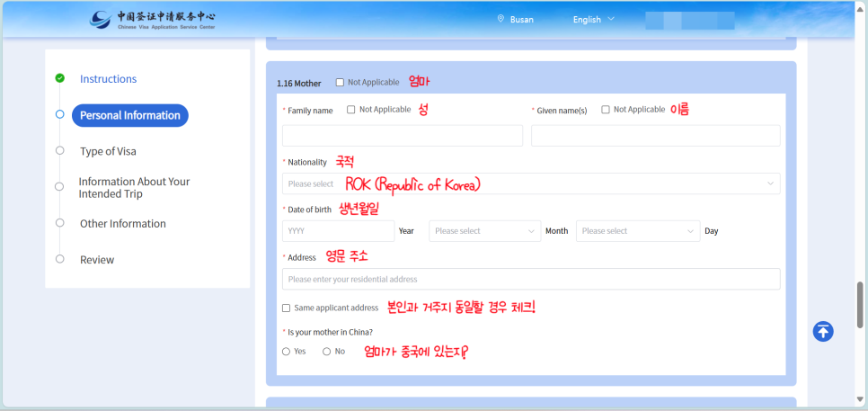The image size is (868, 411).
Task: Click the scrollbar down arrow
Action: click(x=860, y=398)
